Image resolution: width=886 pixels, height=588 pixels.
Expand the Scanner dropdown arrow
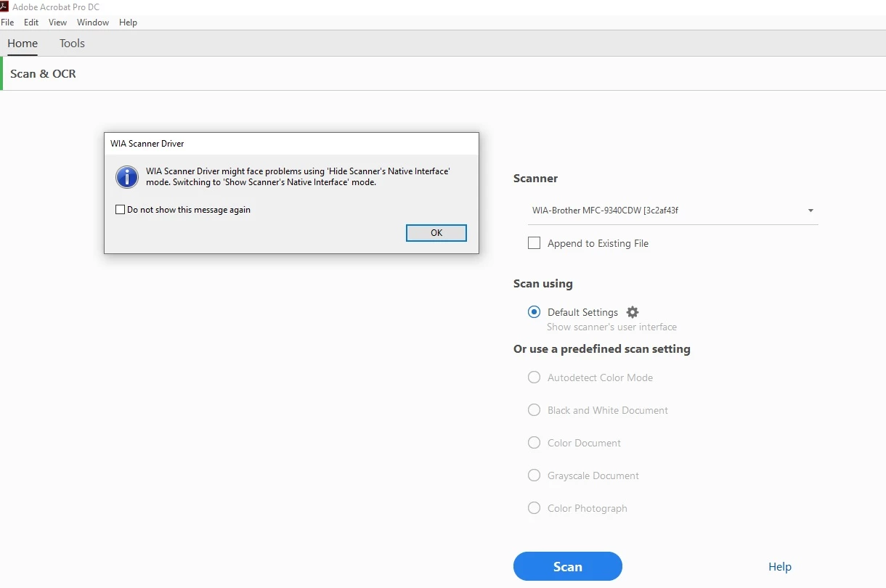[x=810, y=211]
